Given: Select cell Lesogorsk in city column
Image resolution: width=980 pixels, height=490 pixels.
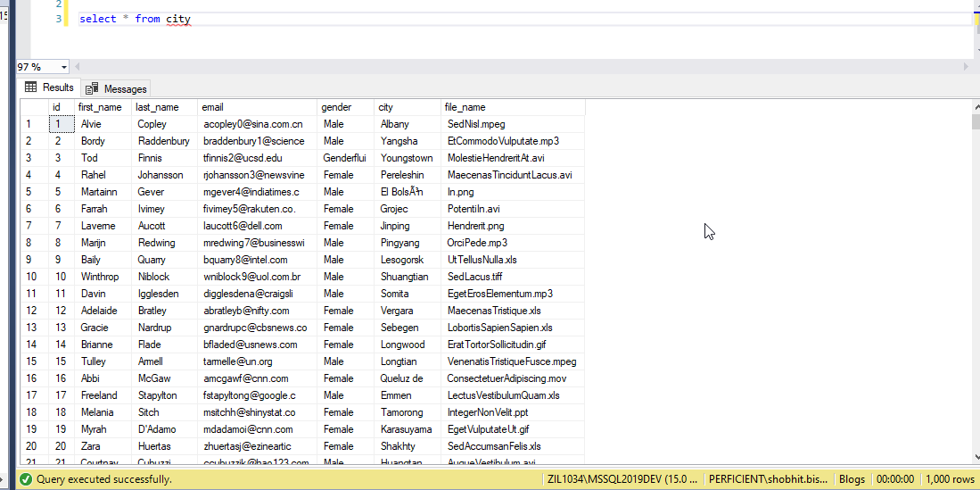Looking at the screenshot, I should 407,259.
